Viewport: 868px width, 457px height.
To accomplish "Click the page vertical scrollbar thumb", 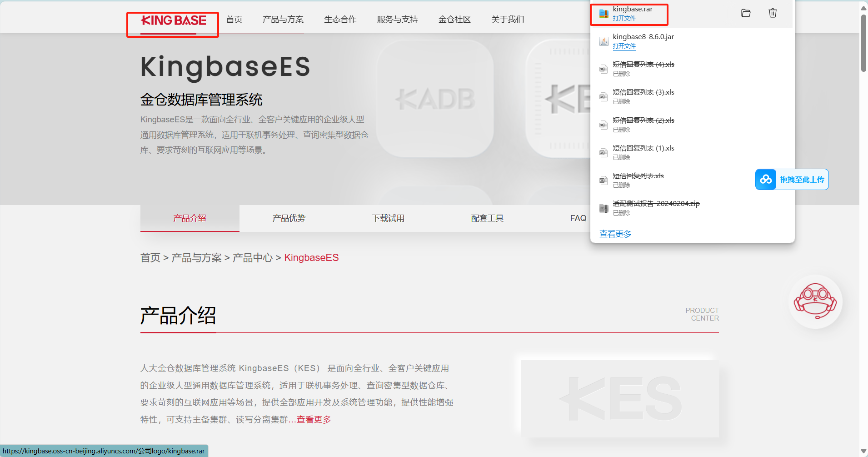I will coord(863,43).
